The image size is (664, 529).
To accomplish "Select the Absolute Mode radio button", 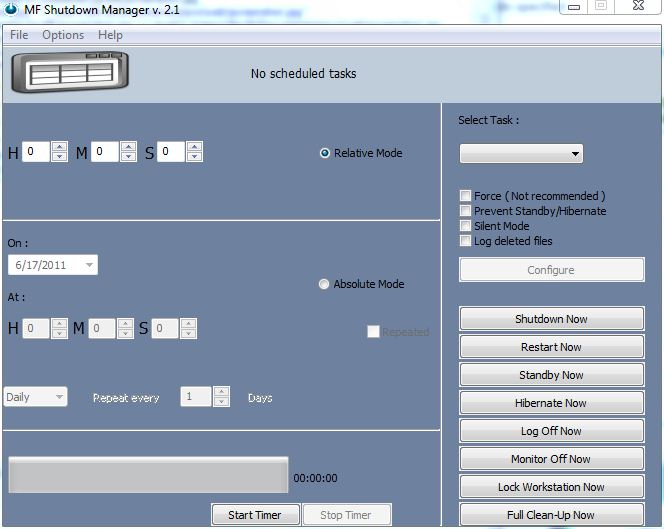I will [324, 284].
